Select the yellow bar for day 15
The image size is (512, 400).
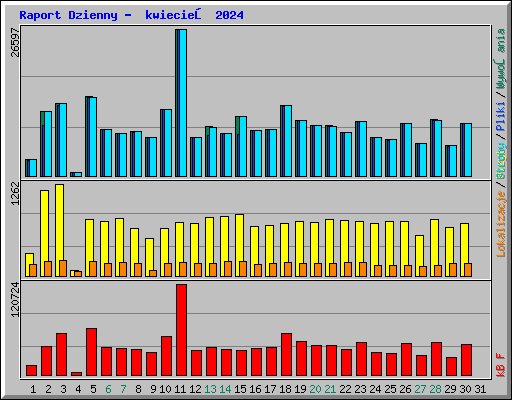(239, 245)
